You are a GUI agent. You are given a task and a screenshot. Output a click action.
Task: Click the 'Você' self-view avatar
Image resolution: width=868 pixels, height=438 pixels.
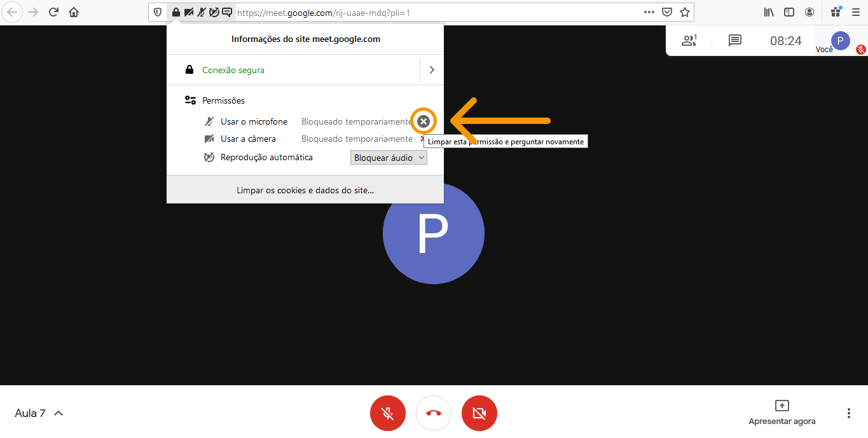tap(841, 41)
